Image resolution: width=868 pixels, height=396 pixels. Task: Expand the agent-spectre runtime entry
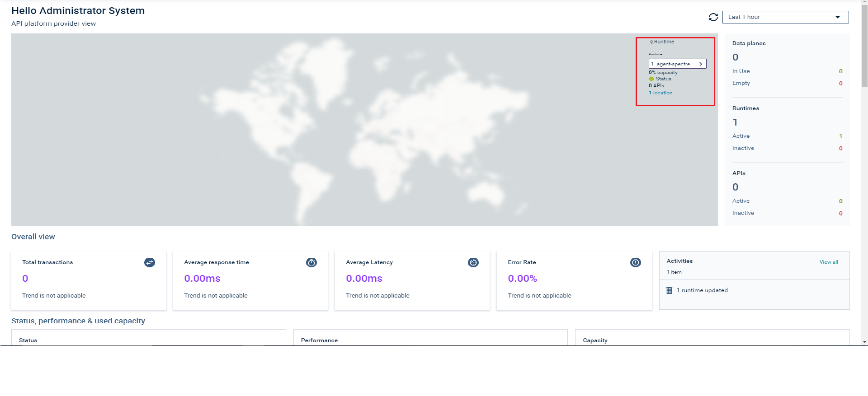677,64
